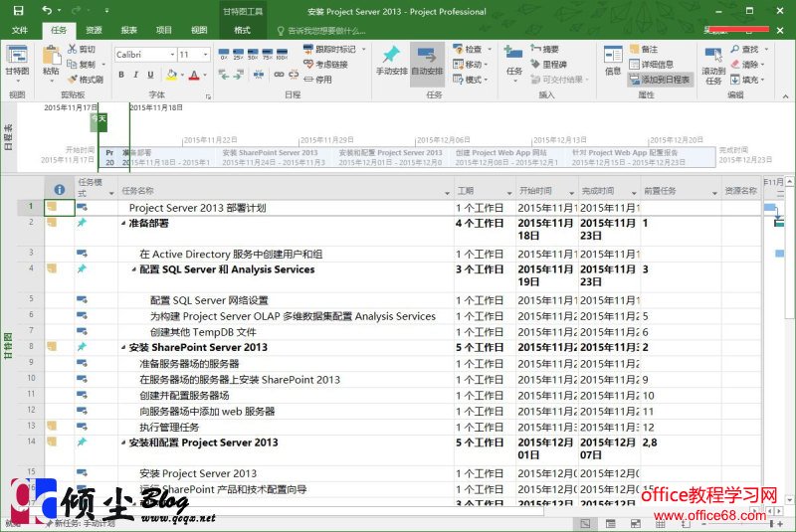Inactivate the selected task

(x=317, y=80)
